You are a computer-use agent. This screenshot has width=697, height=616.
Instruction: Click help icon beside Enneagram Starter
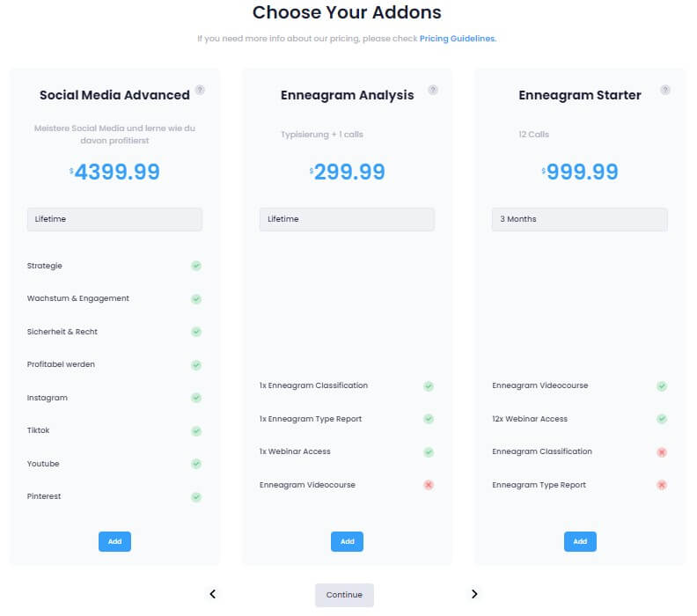664,90
